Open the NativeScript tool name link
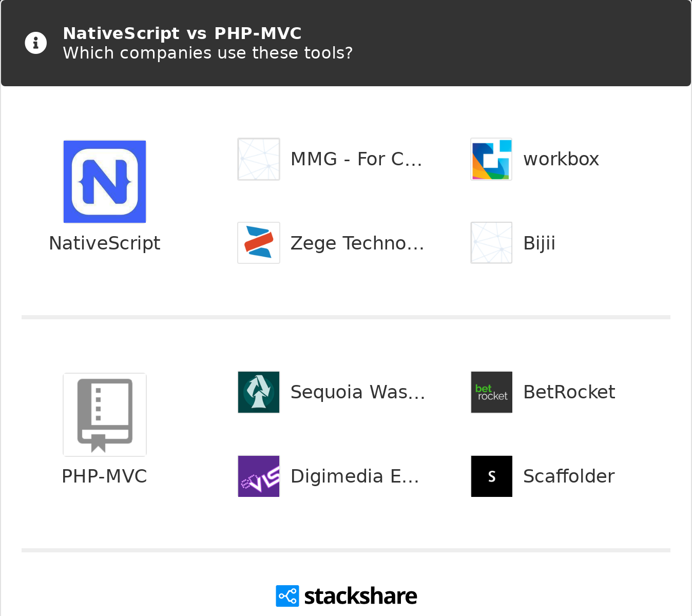The image size is (692, 616). tap(105, 243)
